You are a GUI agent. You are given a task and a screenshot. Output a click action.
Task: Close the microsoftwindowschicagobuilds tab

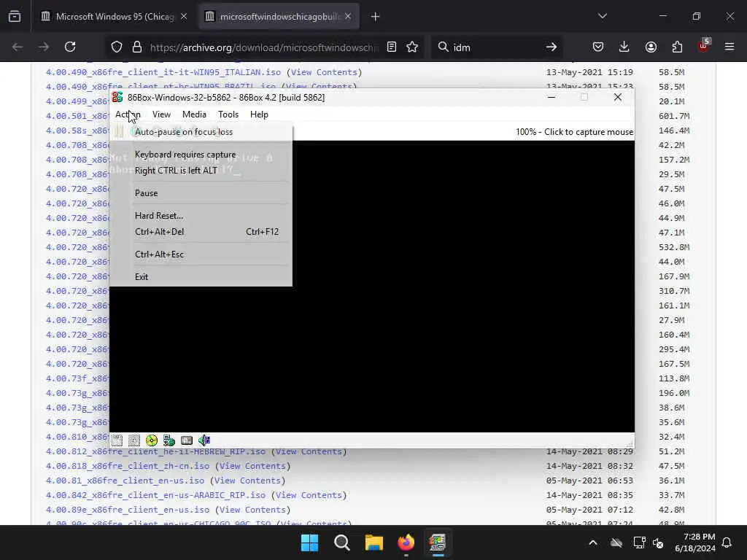[348, 16]
